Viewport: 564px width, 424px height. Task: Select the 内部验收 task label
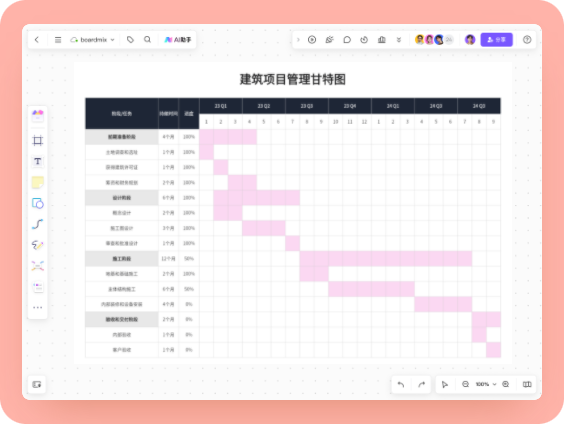click(x=122, y=335)
